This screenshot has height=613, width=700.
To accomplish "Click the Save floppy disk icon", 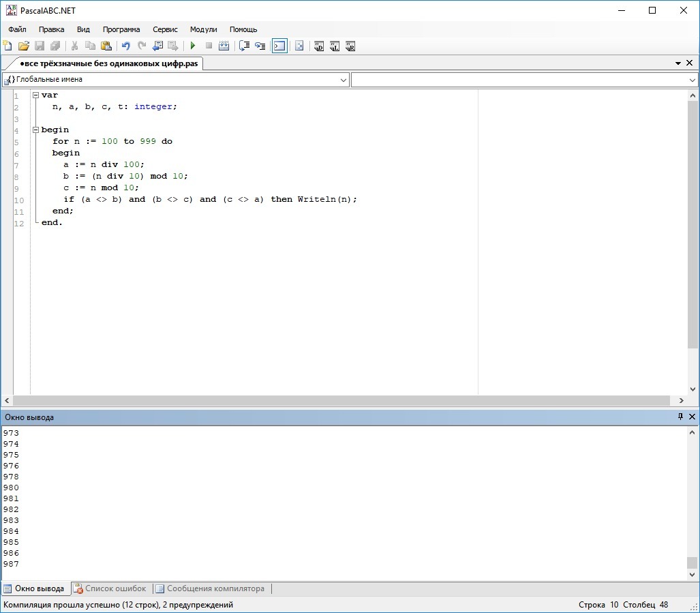I will point(40,46).
